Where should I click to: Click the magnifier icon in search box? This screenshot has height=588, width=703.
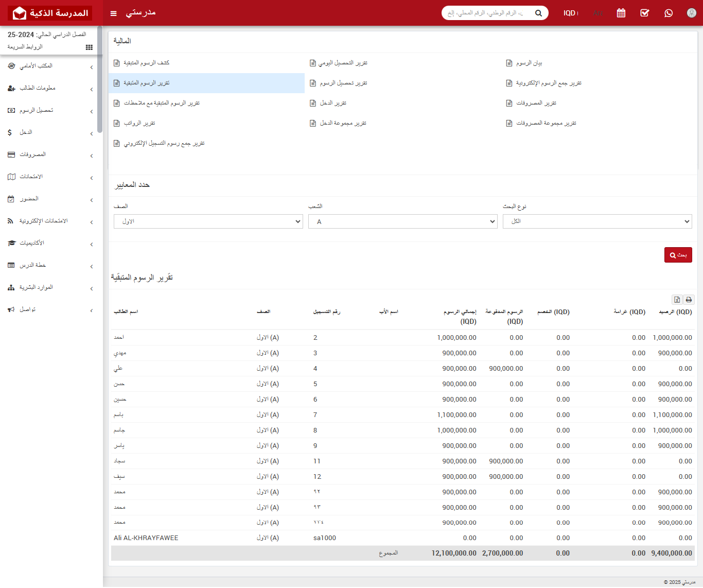(x=538, y=13)
